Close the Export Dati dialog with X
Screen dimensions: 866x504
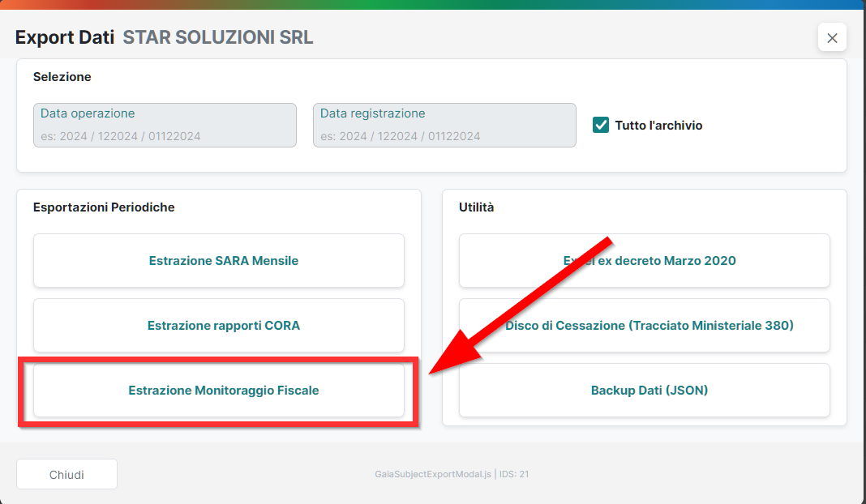[832, 37]
